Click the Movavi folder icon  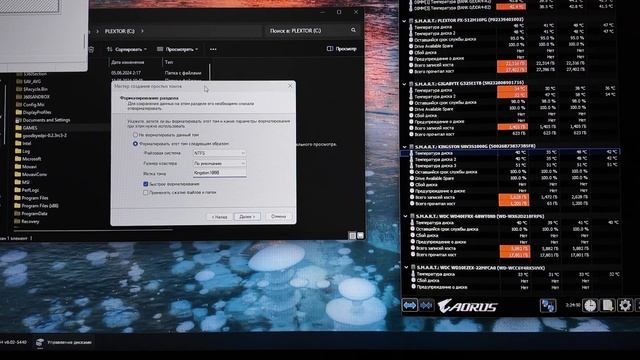pos(18,167)
